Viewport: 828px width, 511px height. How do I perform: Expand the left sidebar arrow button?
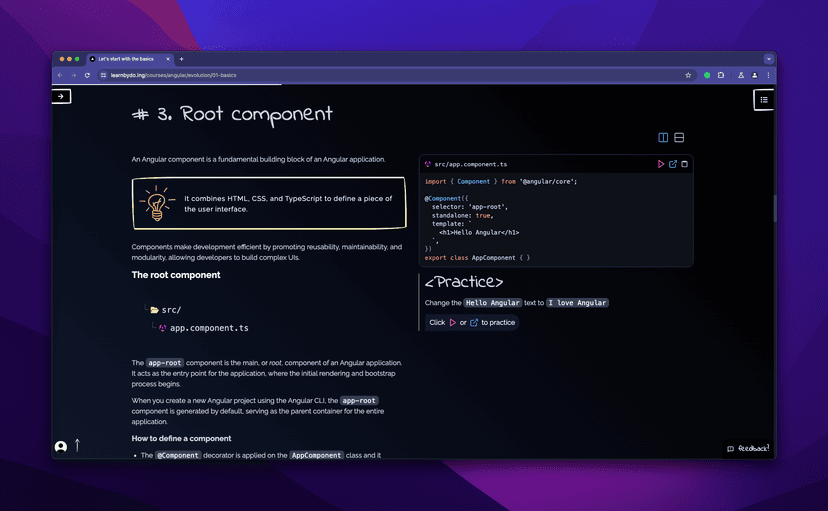[x=61, y=96]
